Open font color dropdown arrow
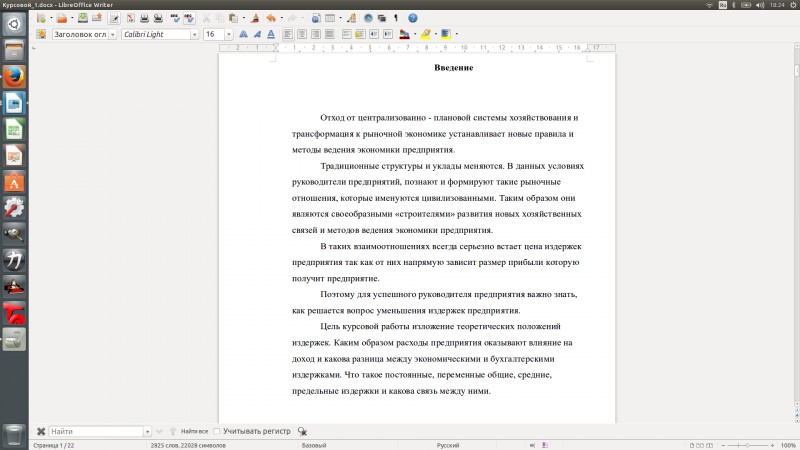The height and width of the screenshot is (450, 800). pos(415,34)
